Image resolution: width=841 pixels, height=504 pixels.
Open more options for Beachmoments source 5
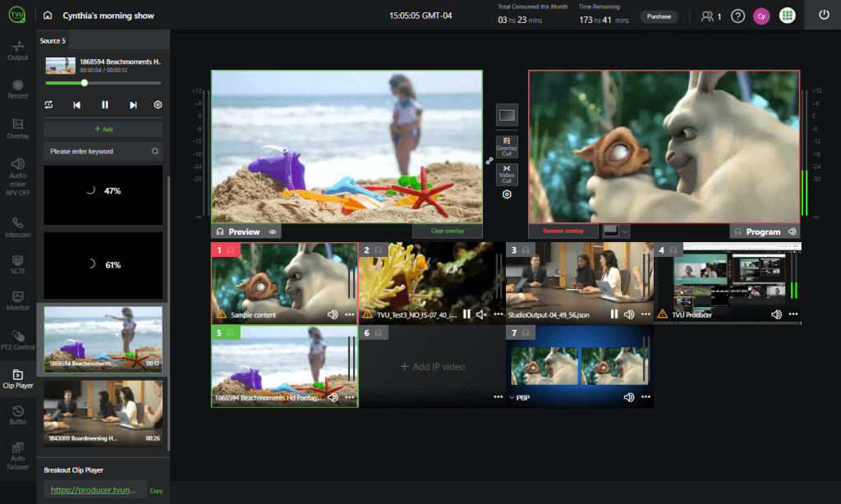click(x=350, y=397)
